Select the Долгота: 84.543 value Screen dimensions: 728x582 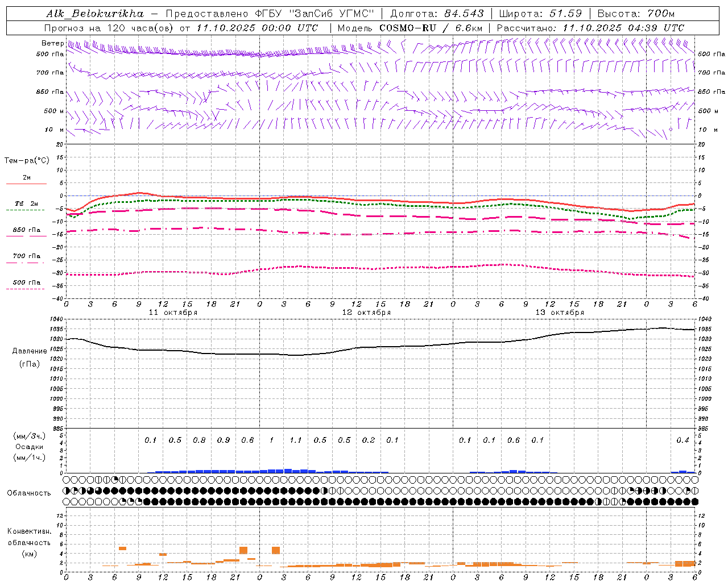(437, 14)
